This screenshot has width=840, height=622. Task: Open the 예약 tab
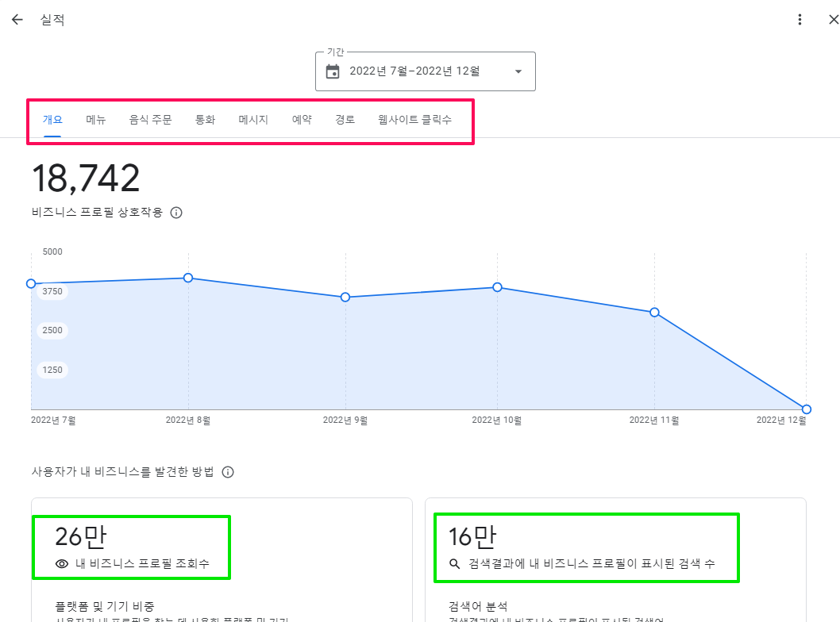click(302, 121)
